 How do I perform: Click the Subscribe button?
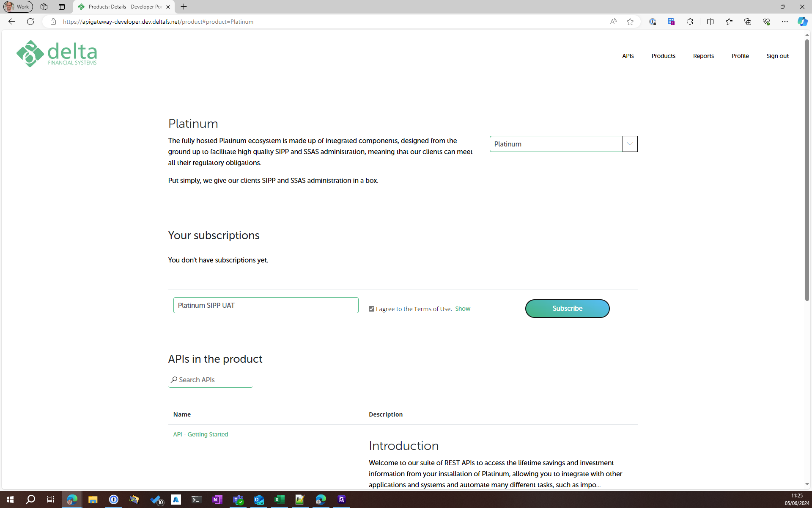click(567, 309)
